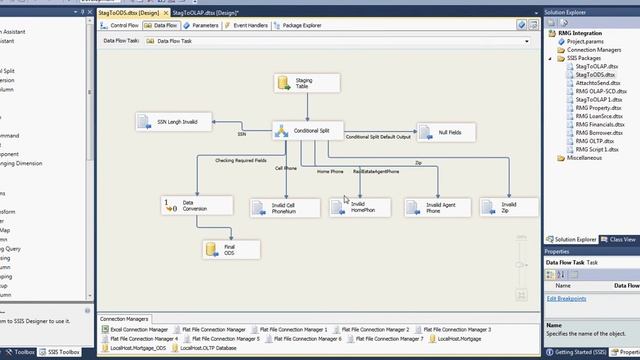Select the Invalid HomePhon destination

pos(360,207)
